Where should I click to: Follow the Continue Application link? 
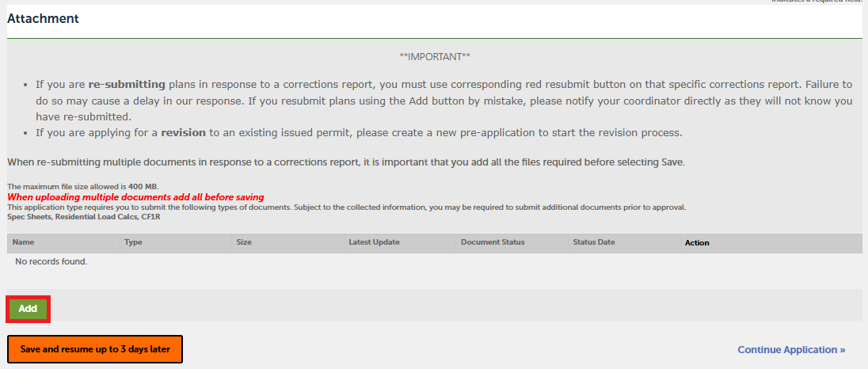coord(791,349)
